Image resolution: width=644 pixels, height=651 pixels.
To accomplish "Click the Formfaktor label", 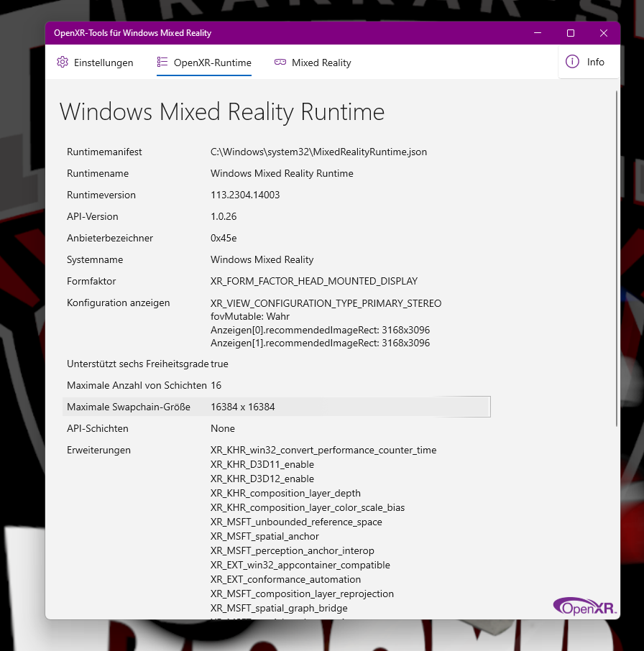I will coord(91,281).
